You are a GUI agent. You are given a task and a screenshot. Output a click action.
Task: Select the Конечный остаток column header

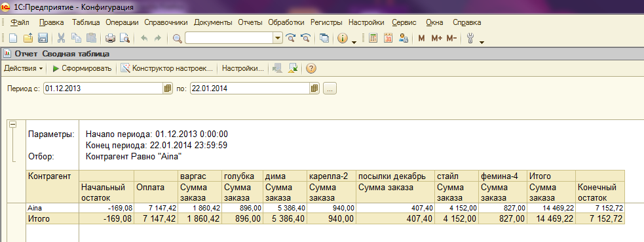(x=600, y=192)
